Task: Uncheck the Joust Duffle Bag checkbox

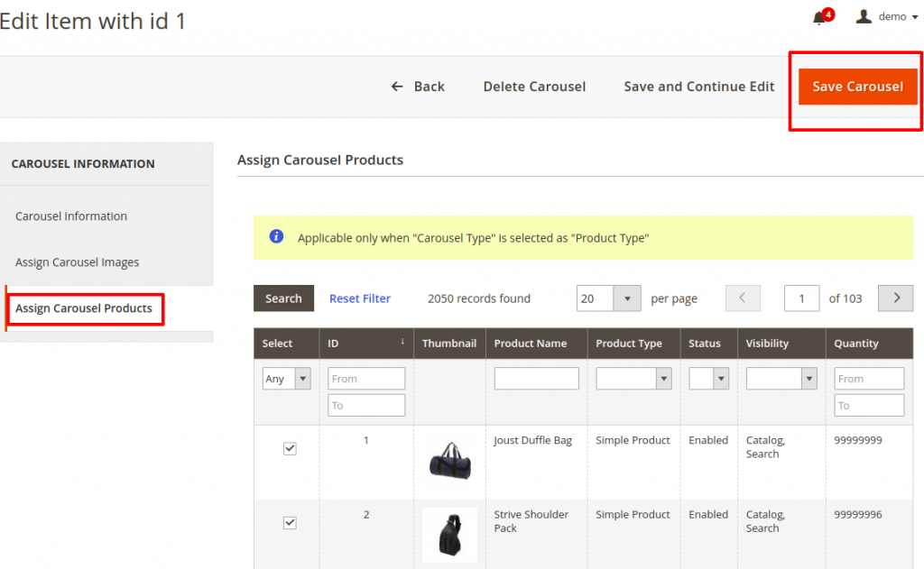Action: click(x=290, y=448)
